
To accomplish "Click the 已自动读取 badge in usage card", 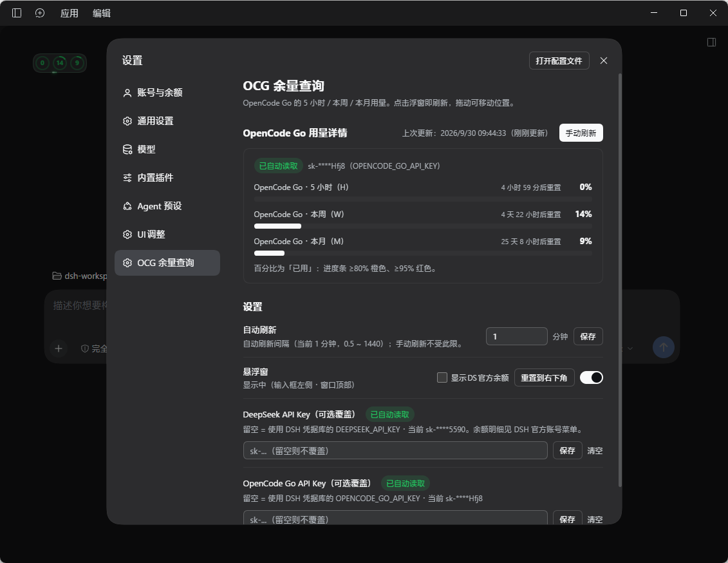I will pyautogui.click(x=279, y=166).
